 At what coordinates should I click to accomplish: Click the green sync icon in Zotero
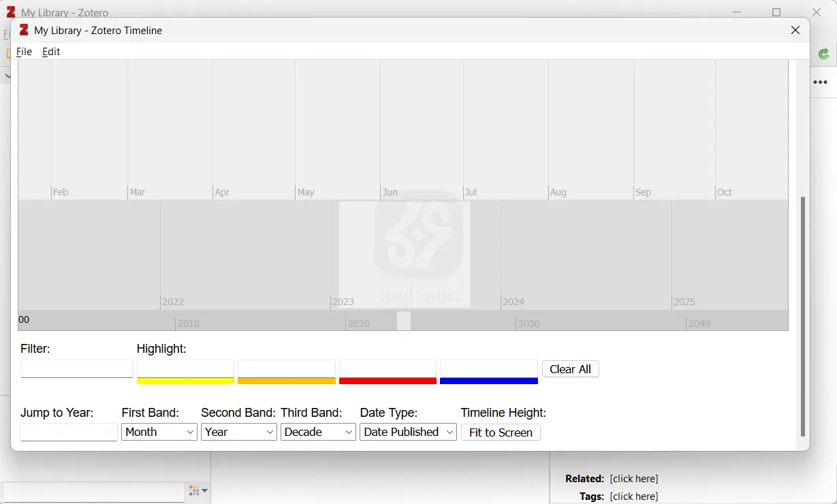click(x=824, y=54)
